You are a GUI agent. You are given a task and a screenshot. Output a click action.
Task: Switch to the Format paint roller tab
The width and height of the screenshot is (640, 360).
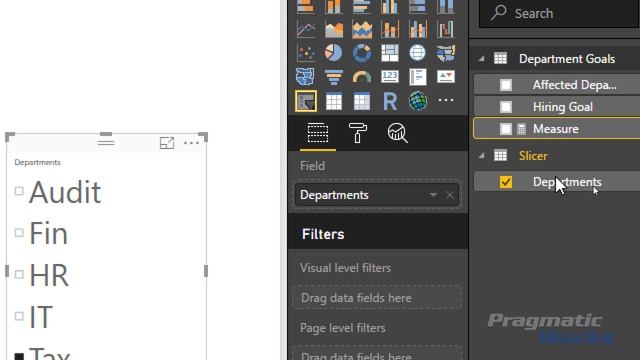click(358, 133)
